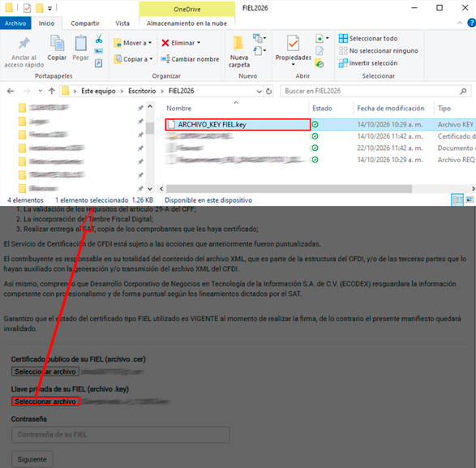Click the magnifier search icon
This screenshot has width=476, height=468.
coord(463,91)
